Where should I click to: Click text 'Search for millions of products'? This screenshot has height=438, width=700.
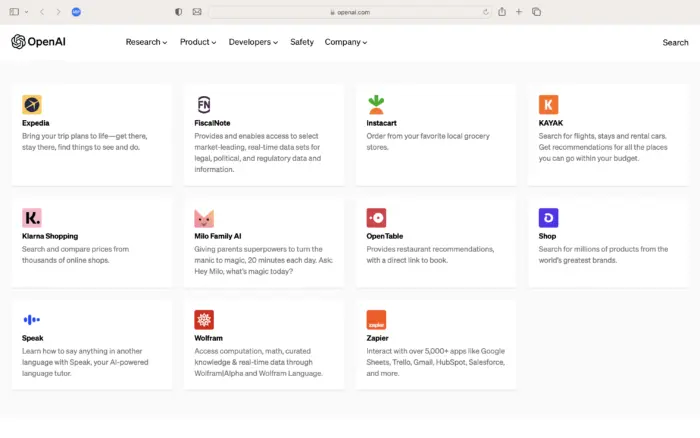(x=588, y=249)
